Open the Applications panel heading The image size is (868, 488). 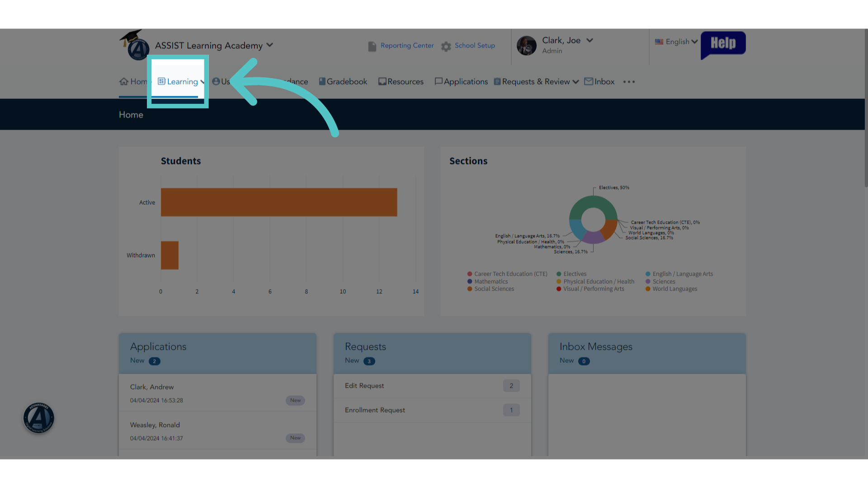(158, 347)
